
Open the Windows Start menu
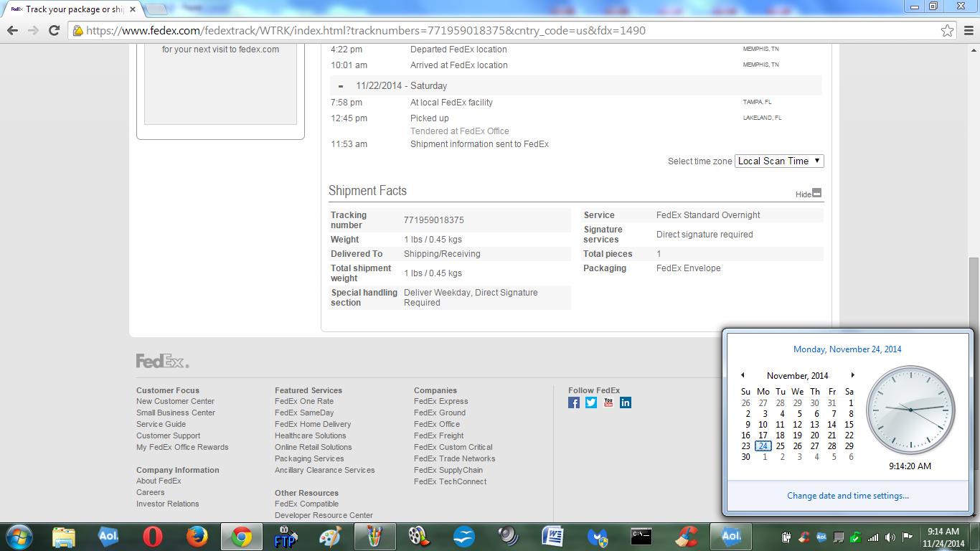(19, 537)
